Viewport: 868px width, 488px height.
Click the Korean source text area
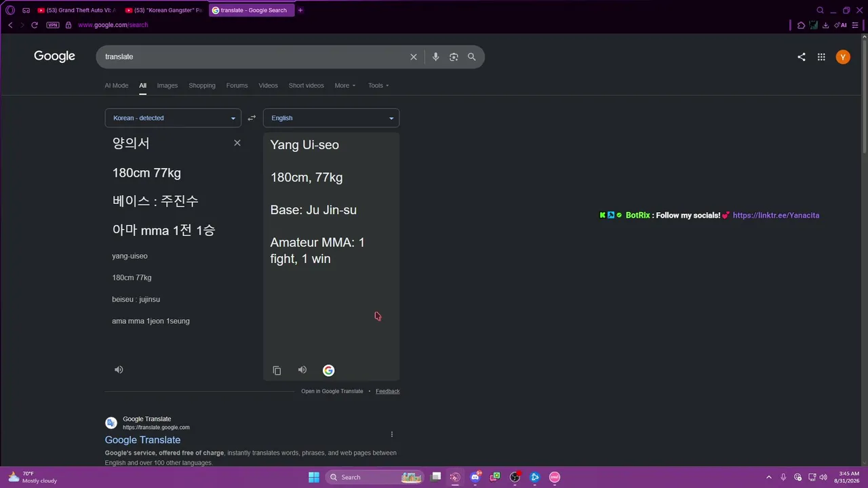[x=163, y=187]
